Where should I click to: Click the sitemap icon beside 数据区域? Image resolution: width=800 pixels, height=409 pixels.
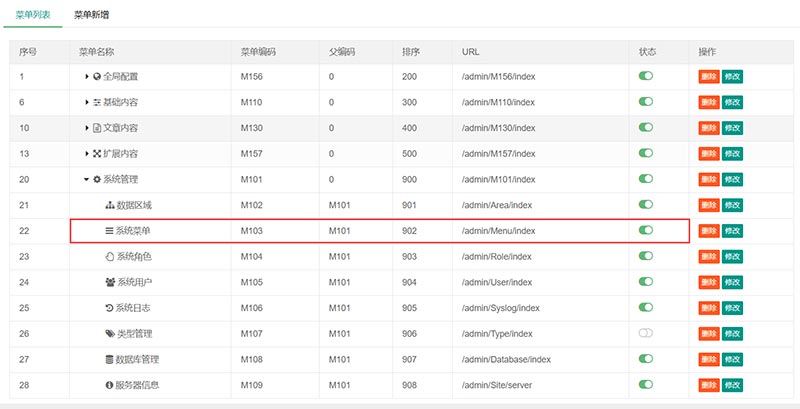[110, 205]
